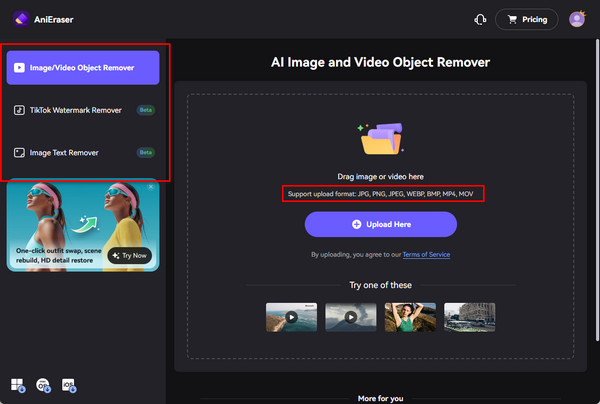Screen dimensions: 600x404
Task: Try the mountain volcano sample video
Action: click(x=350, y=317)
